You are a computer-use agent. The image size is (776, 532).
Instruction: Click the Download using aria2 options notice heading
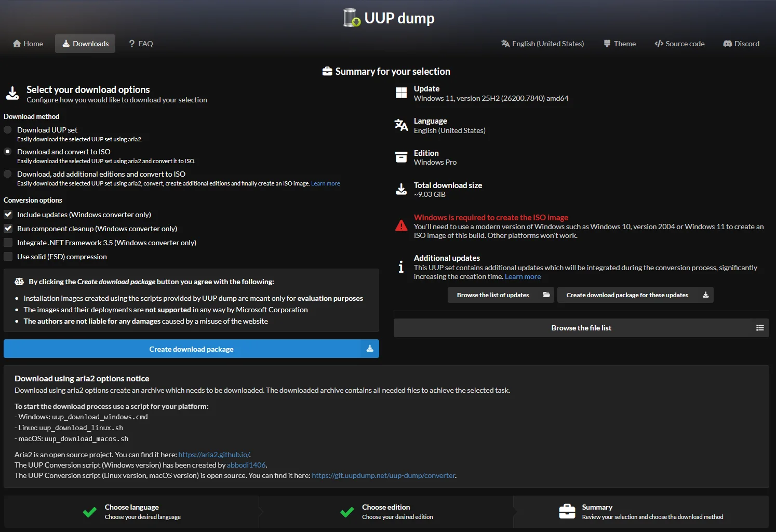point(82,379)
